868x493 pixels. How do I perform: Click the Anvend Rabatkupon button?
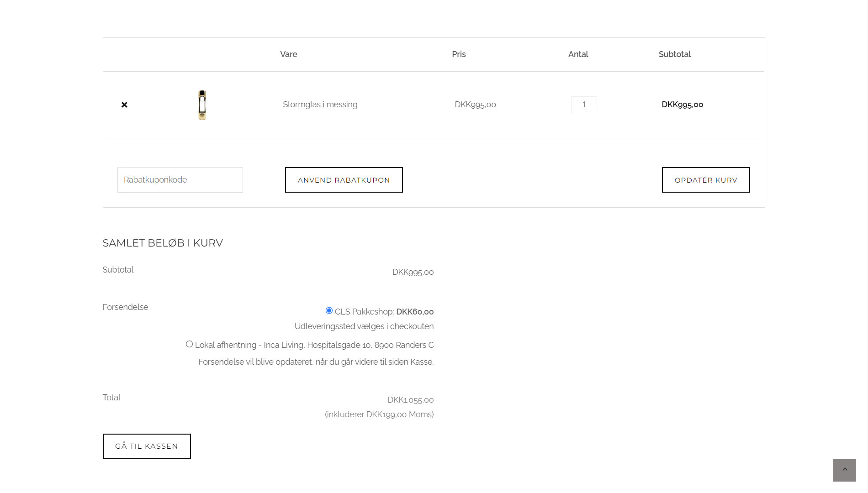pyautogui.click(x=344, y=180)
